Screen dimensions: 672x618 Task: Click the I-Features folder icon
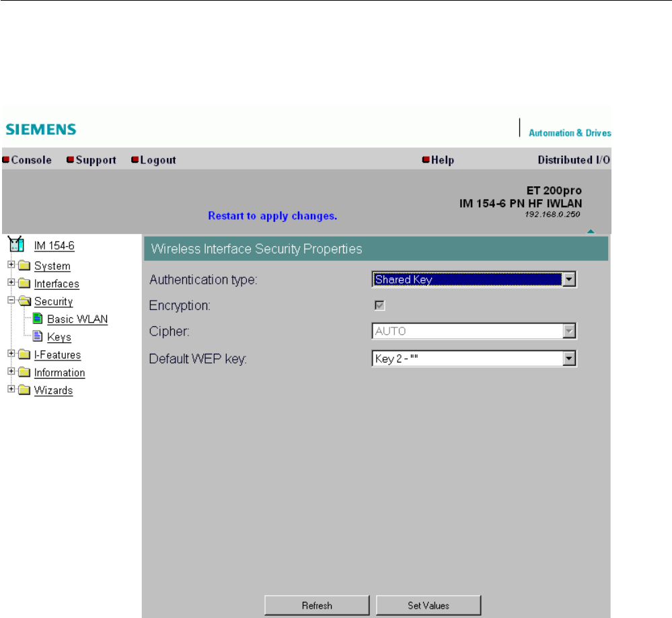(24, 354)
